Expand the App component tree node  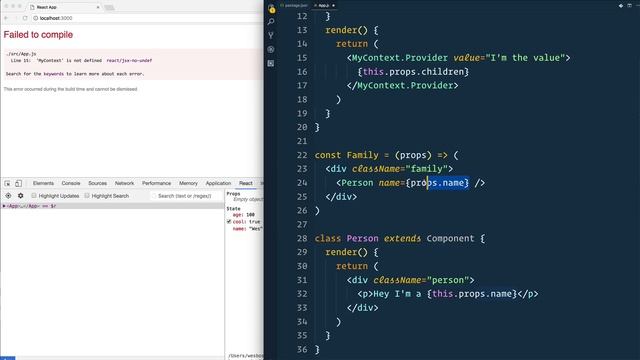(x=4, y=206)
